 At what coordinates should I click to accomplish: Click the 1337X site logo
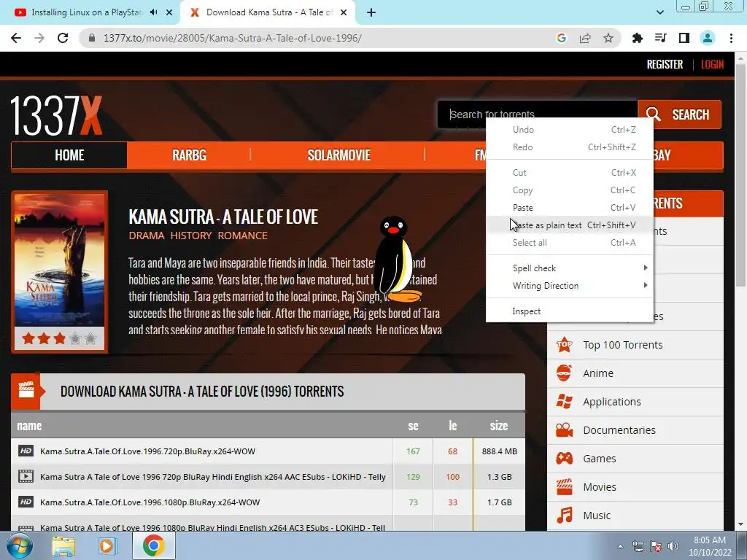(56, 116)
